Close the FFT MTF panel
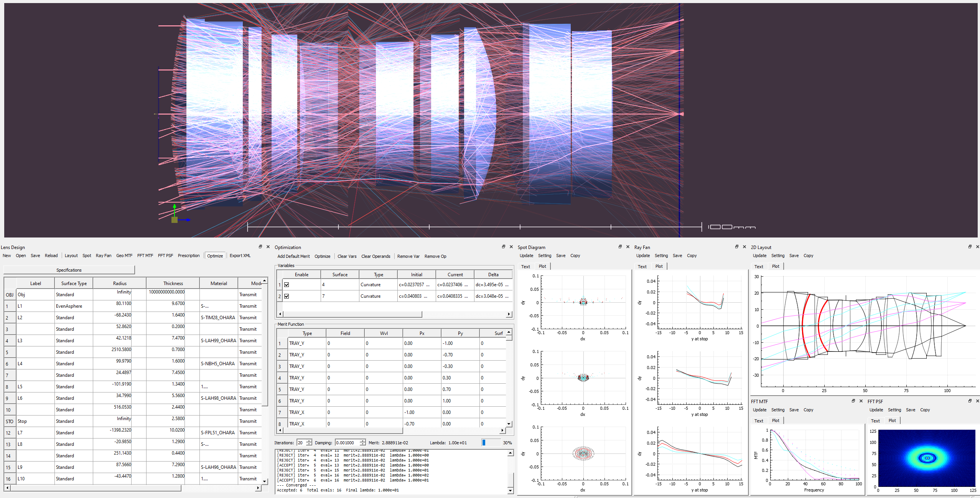980x498 pixels. 861,401
